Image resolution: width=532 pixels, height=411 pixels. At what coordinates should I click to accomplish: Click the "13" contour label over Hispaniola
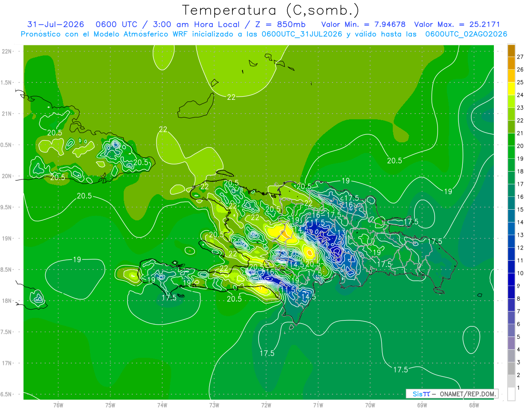pos(341,232)
